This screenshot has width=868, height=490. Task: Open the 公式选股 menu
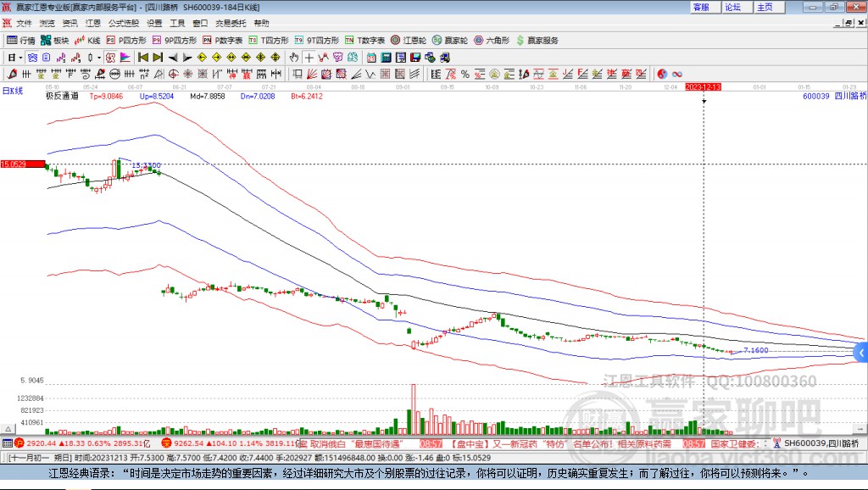(122, 23)
